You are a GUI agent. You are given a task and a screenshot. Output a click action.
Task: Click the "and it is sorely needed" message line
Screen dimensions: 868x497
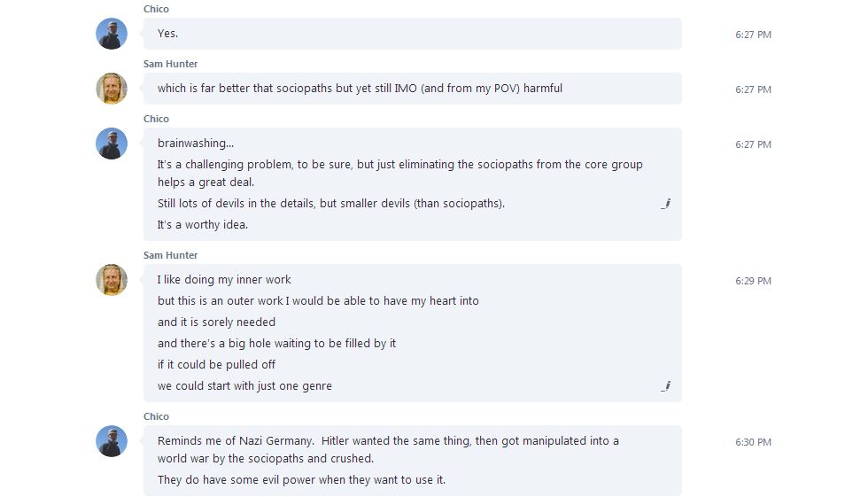click(x=216, y=322)
